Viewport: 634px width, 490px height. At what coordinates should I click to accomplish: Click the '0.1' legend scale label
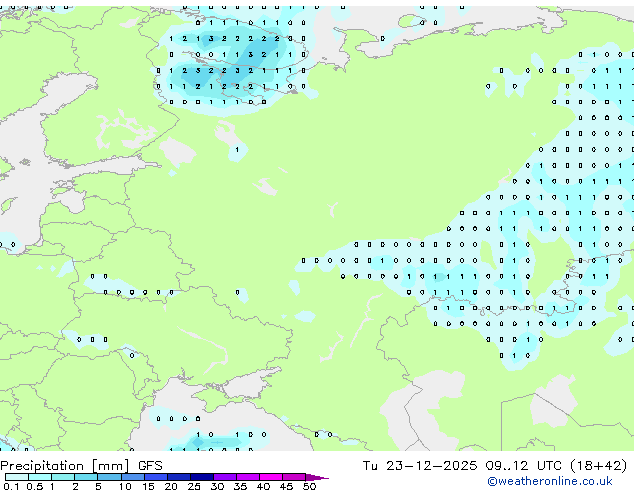11,486
